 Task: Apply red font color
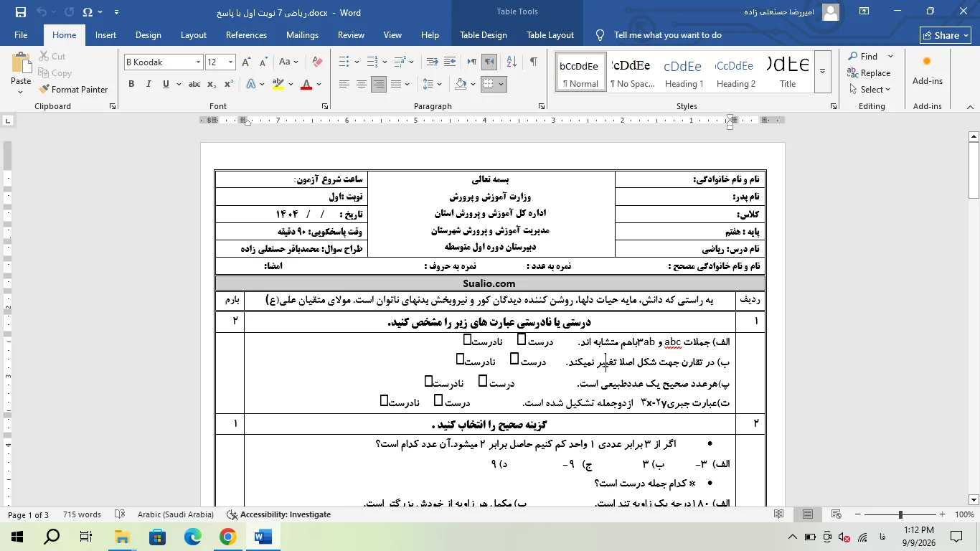pos(306,84)
